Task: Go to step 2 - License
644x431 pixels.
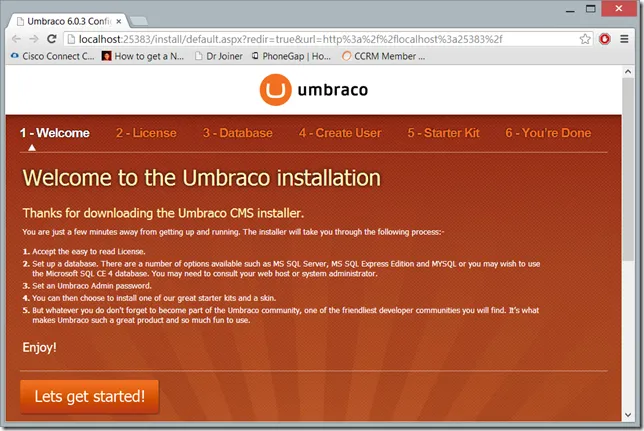Action: click(x=146, y=133)
